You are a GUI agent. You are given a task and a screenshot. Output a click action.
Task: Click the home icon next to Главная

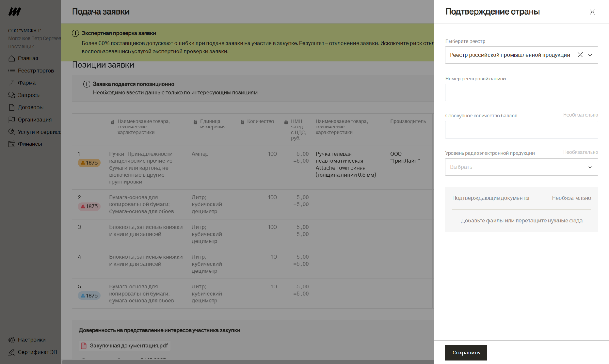12,58
